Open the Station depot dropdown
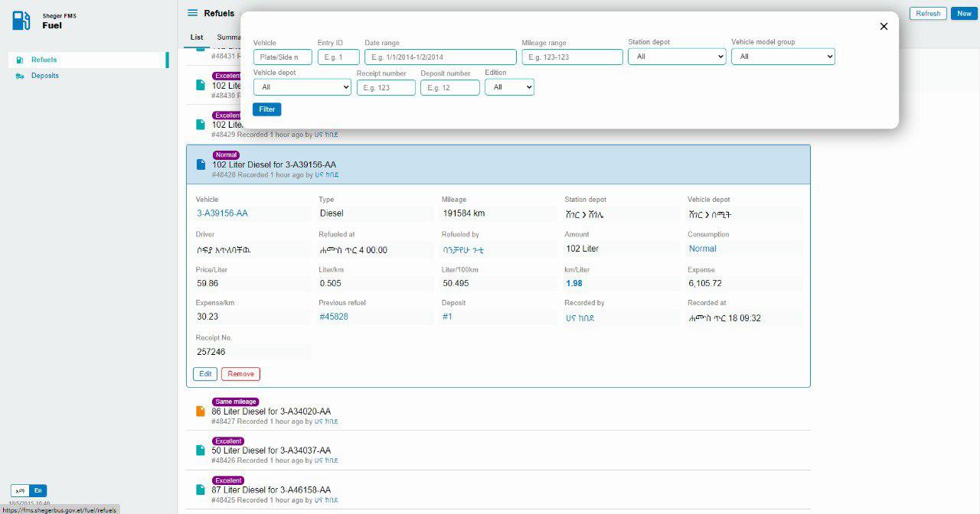This screenshot has width=980, height=514. click(677, 56)
